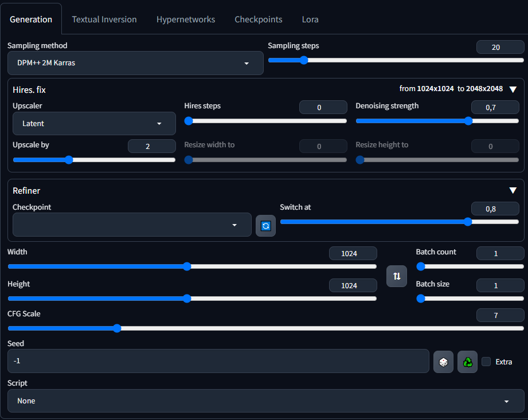Click the Switch at slider handle
The height and width of the screenshot is (420, 528).
click(468, 221)
